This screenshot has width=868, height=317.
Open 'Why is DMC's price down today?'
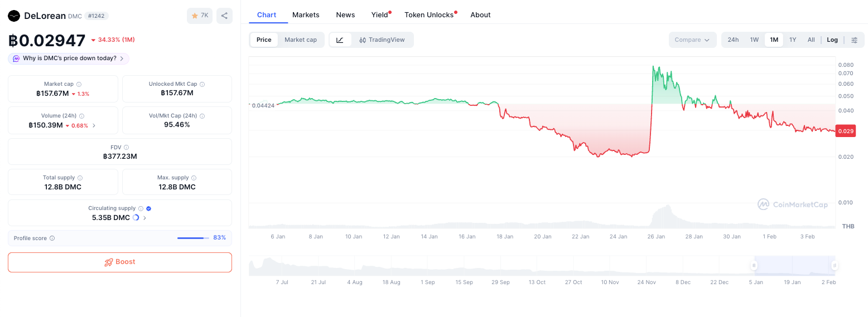point(69,58)
